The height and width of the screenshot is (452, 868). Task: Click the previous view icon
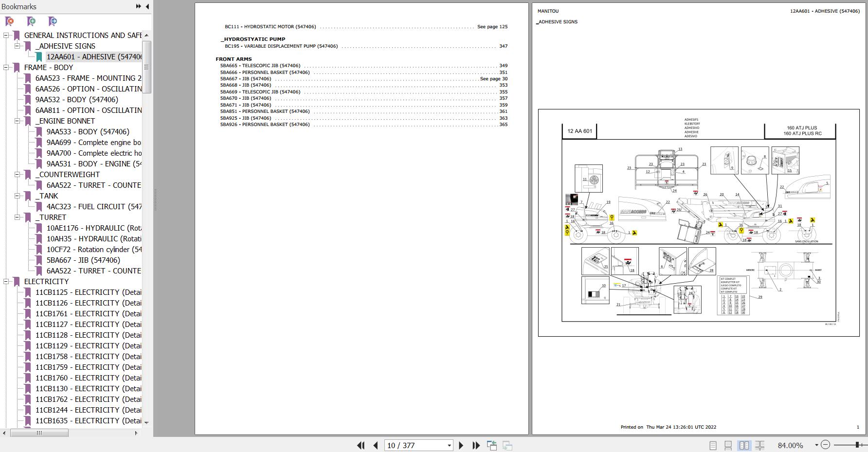pyautogui.click(x=492, y=445)
